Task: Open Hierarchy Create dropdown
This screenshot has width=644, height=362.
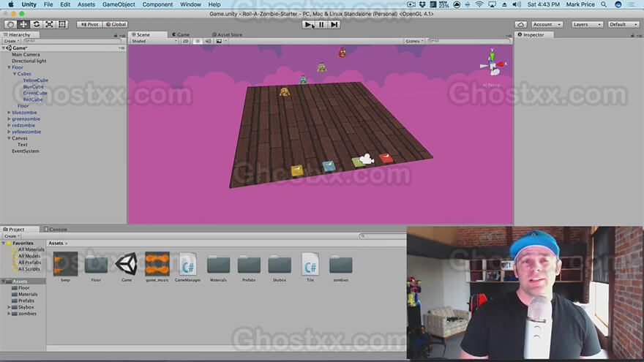Action: [x=11, y=41]
